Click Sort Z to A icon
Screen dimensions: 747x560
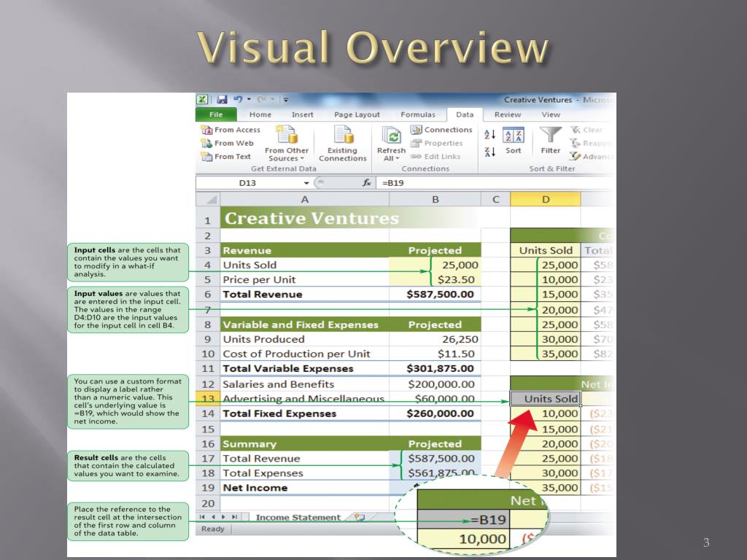point(489,152)
